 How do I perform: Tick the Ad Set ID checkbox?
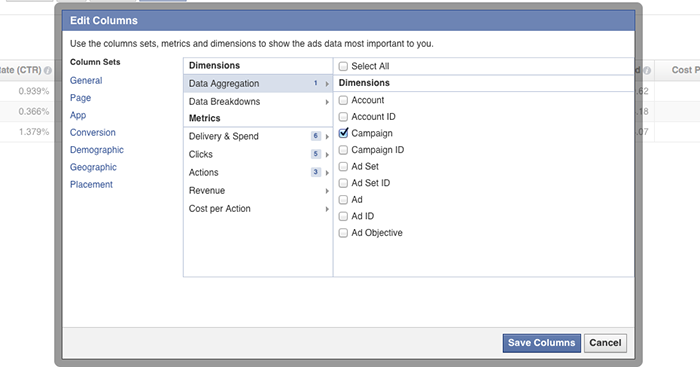[343, 183]
